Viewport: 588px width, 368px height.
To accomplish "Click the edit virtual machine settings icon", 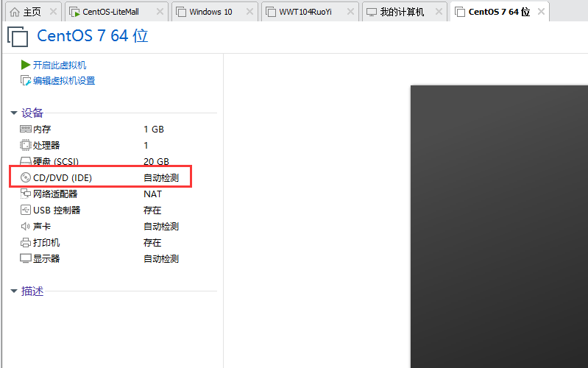I will point(26,81).
